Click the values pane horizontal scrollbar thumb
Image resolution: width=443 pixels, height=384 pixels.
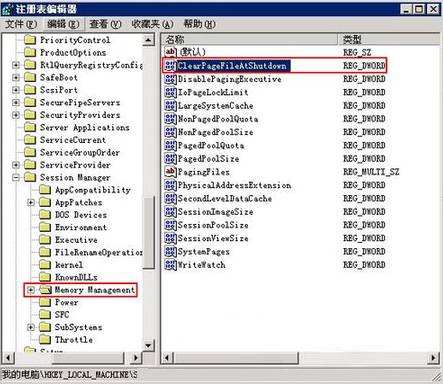[236, 358]
